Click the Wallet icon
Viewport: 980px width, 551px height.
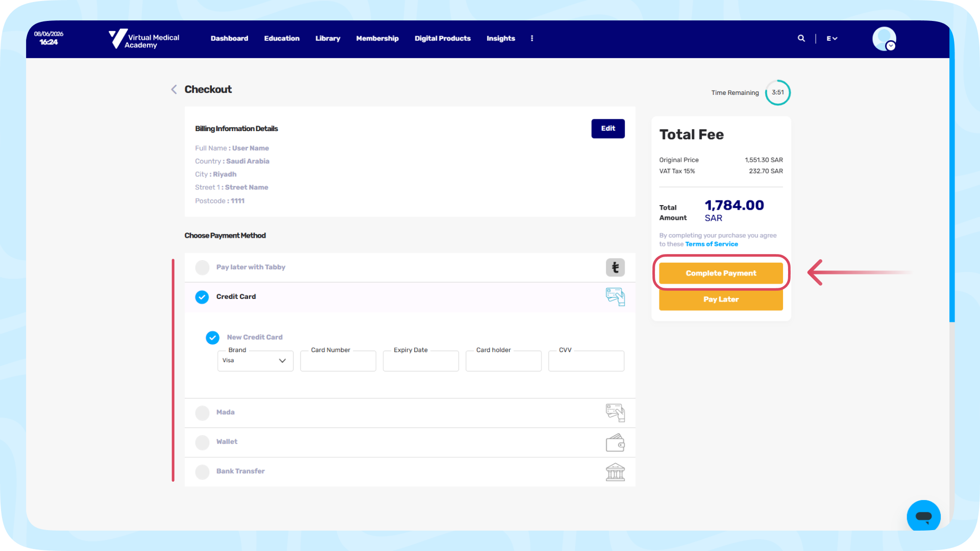(615, 442)
